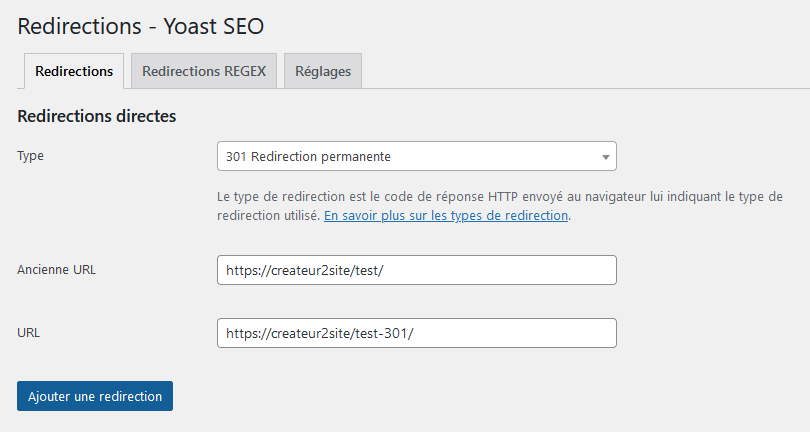Click the URL label text
This screenshot has width=810, height=432.
(x=29, y=332)
